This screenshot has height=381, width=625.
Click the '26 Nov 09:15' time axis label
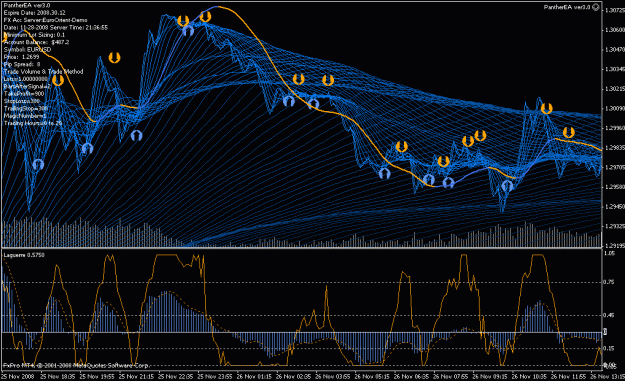(490, 377)
